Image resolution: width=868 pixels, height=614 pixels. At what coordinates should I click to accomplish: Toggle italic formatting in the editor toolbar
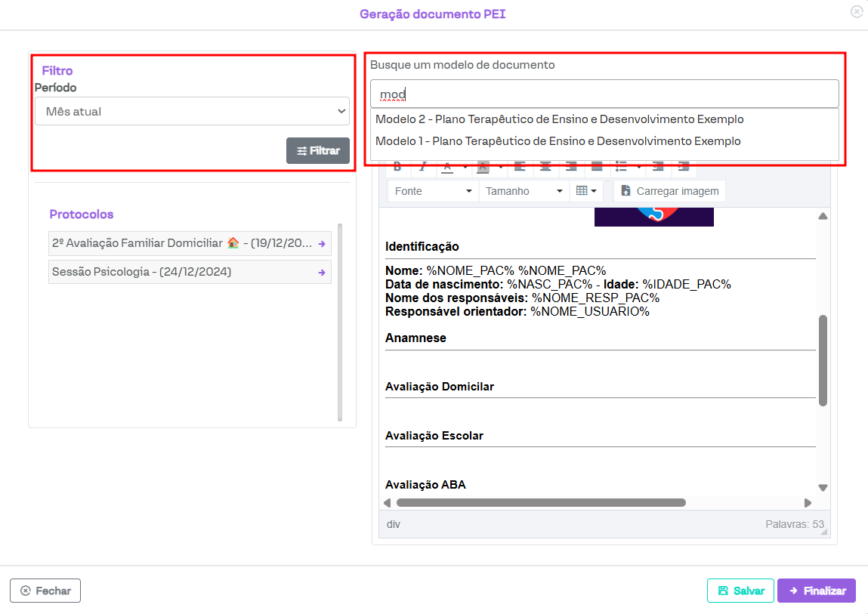[423, 167]
